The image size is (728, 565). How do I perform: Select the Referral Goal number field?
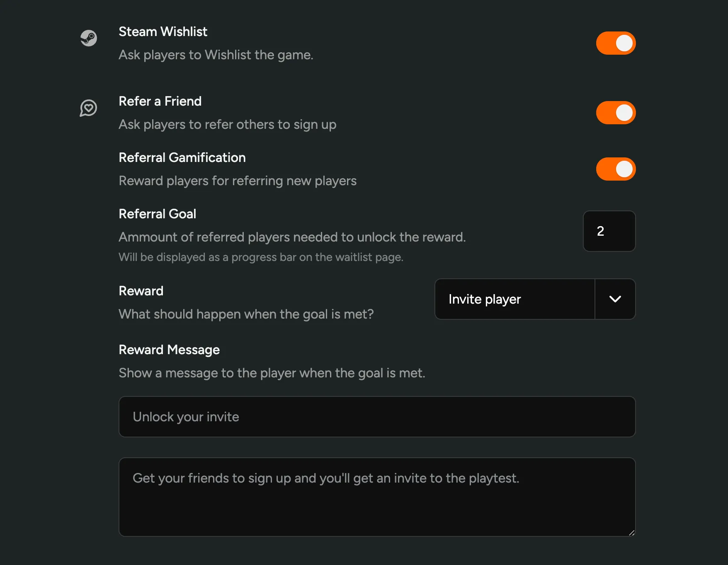coord(609,231)
